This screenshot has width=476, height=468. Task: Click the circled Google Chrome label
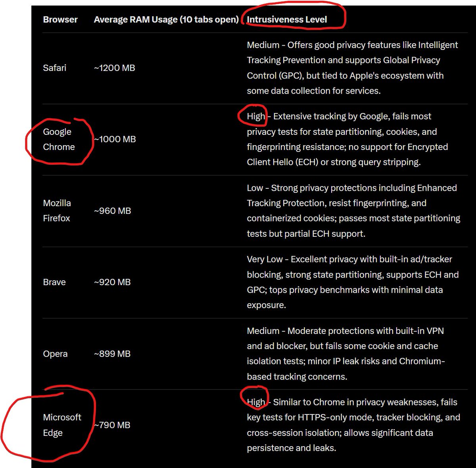click(59, 139)
